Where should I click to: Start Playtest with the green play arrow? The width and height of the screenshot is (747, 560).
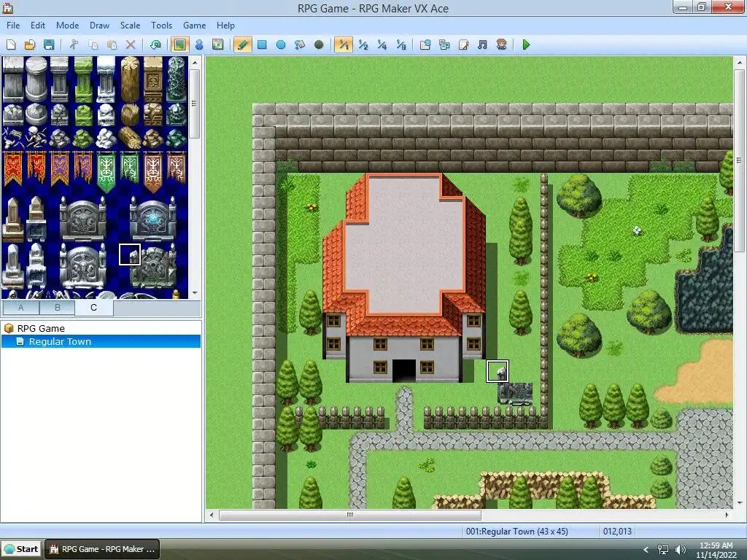pyautogui.click(x=527, y=44)
